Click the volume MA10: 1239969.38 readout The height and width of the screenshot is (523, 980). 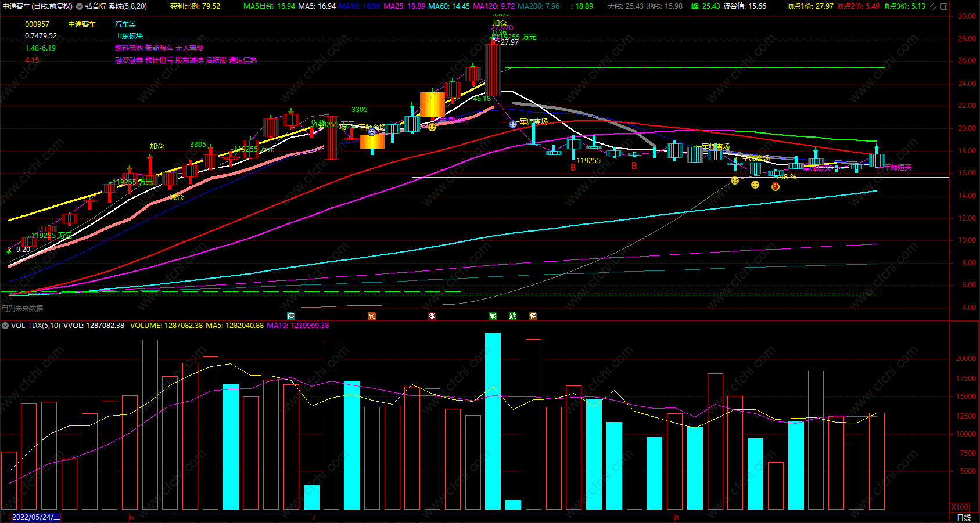point(298,326)
